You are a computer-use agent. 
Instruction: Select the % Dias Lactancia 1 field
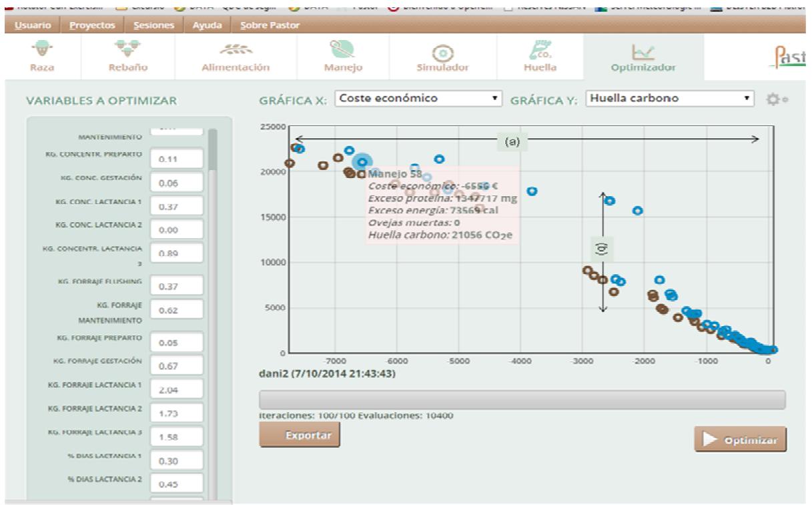tap(176, 460)
